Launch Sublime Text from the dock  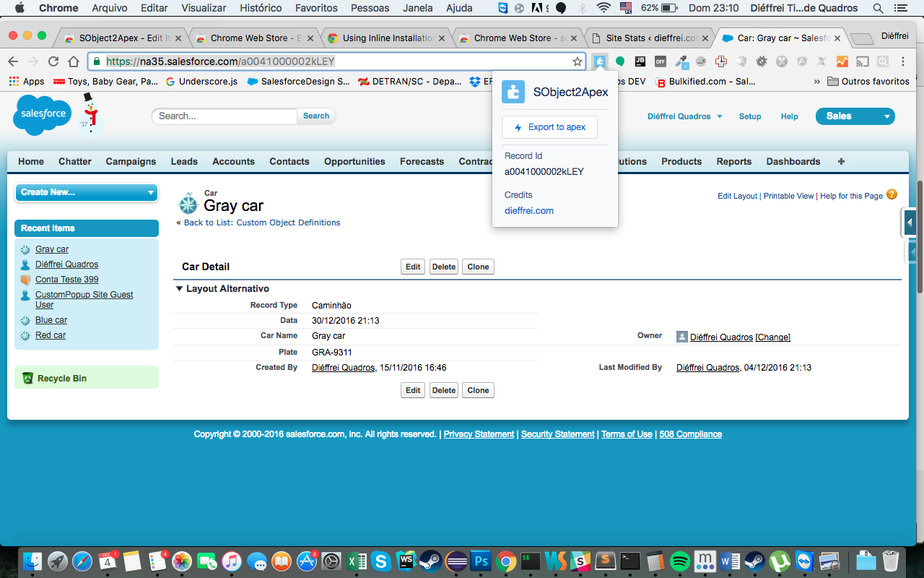(605, 561)
